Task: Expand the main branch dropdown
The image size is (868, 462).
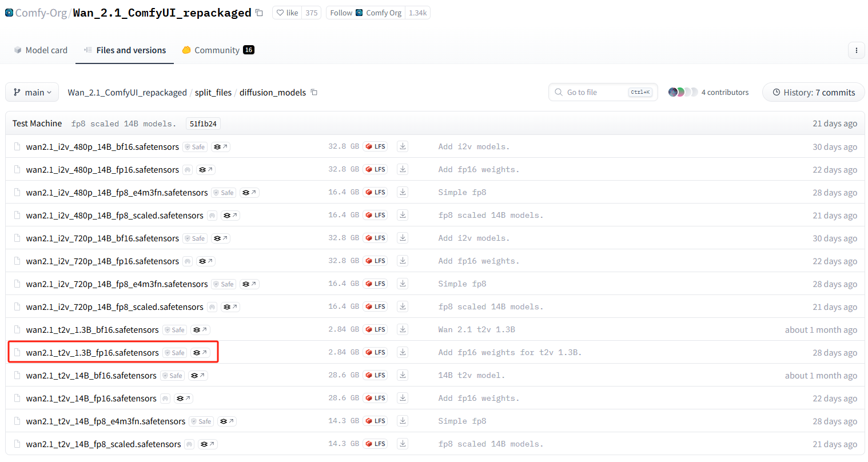Action: [32, 92]
